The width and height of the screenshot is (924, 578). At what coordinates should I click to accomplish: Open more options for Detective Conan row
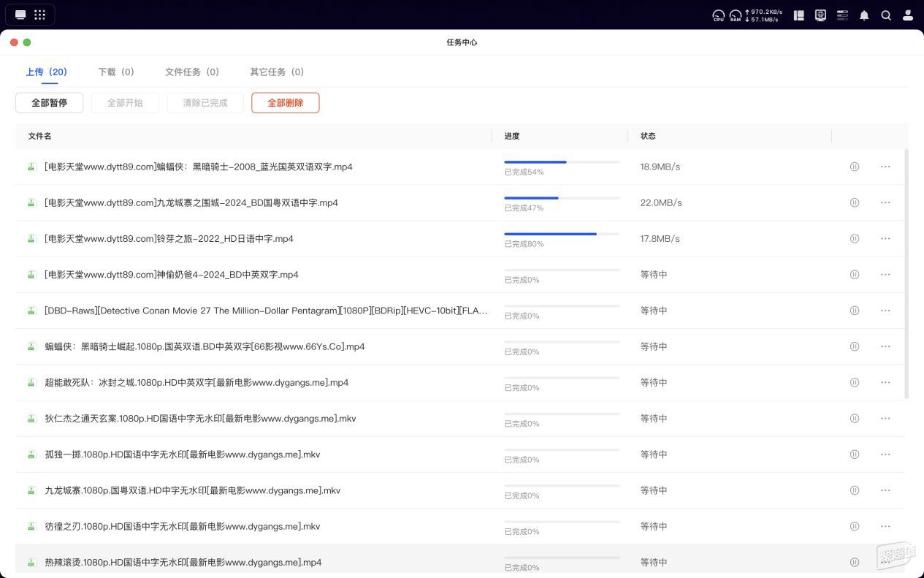(885, 311)
